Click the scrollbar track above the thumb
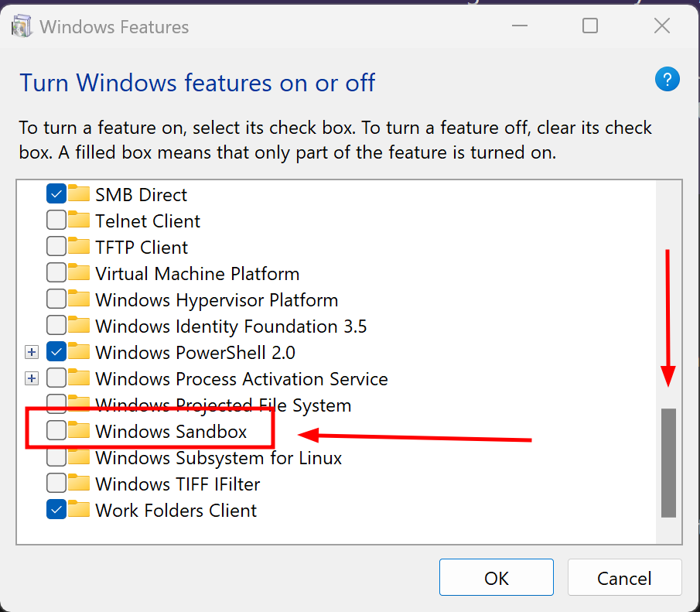 (x=668, y=295)
